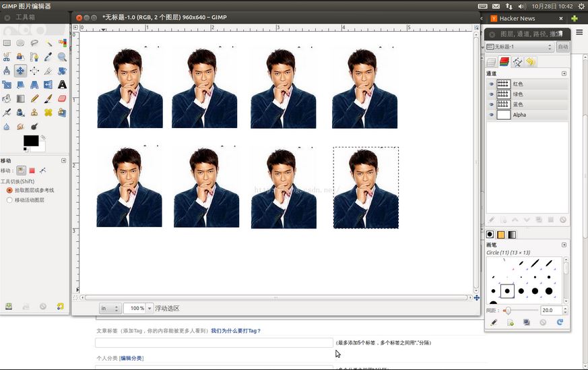588x370 pixels.
Task: Open the 通道 panel configuration menu
Action: (x=564, y=73)
